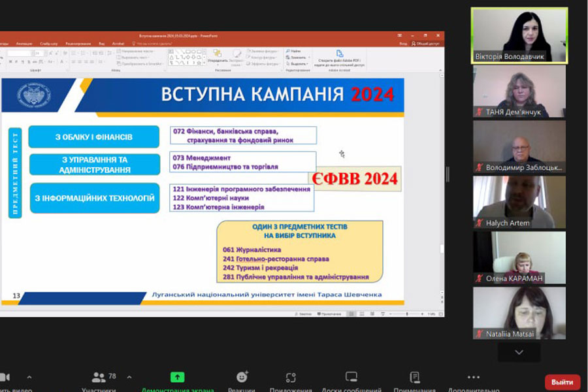
Task: Click zoom in plus in status bar
Action: pyautogui.click(x=422, y=314)
